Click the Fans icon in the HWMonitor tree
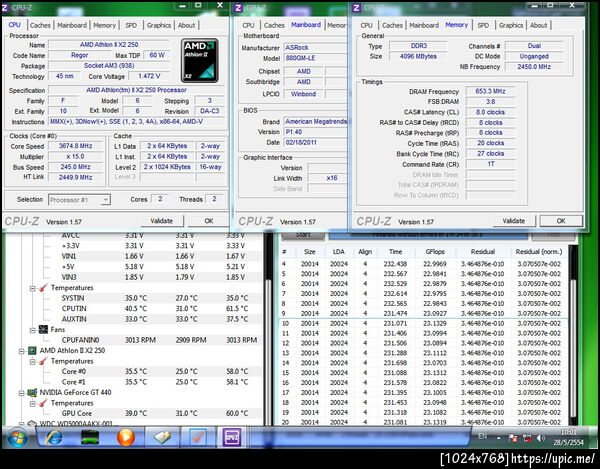Viewport: 600px width, 469px height. [44, 329]
